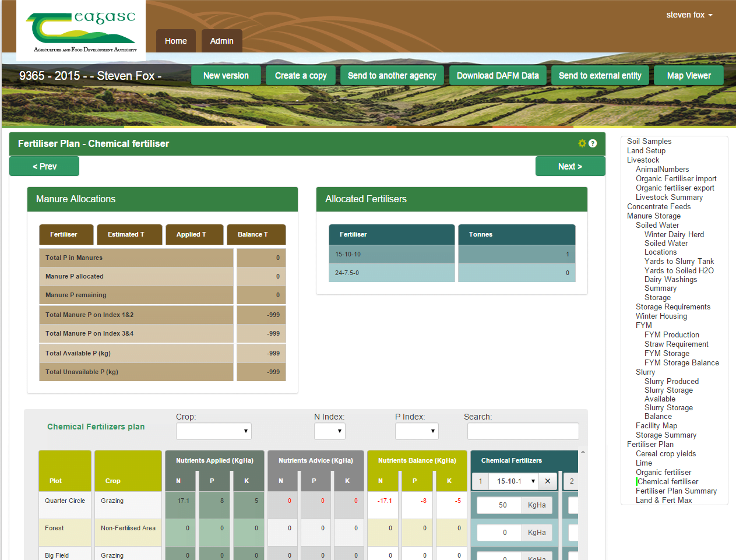Click the Quarter Circle KgHa rate field
This screenshot has height=560, width=736.
499,505
